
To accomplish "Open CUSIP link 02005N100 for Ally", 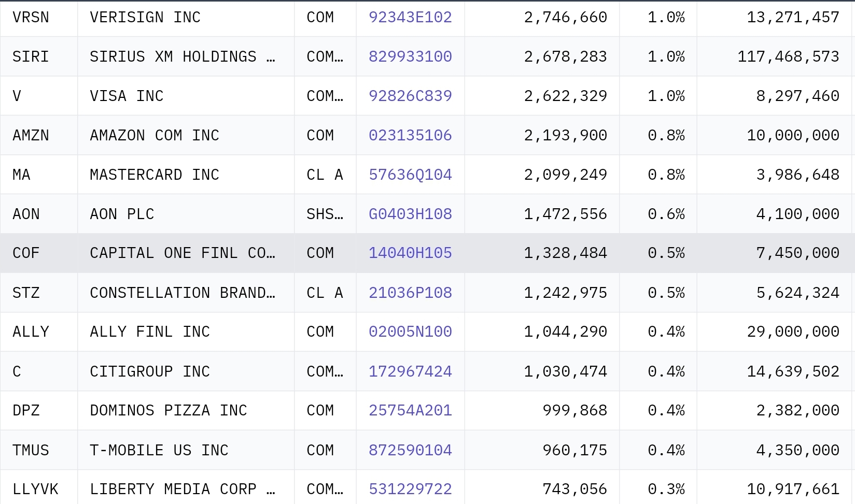I will click(410, 332).
